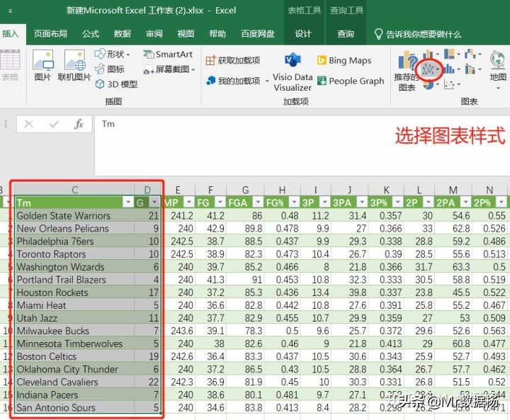
Task: Pick the combo chart icon
Action: tap(470, 69)
